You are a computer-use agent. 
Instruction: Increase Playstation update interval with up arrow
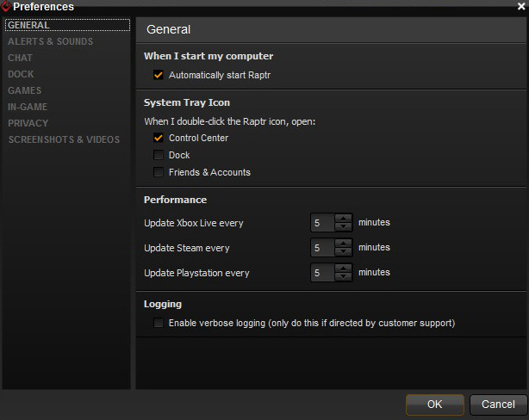coord(344,269)
